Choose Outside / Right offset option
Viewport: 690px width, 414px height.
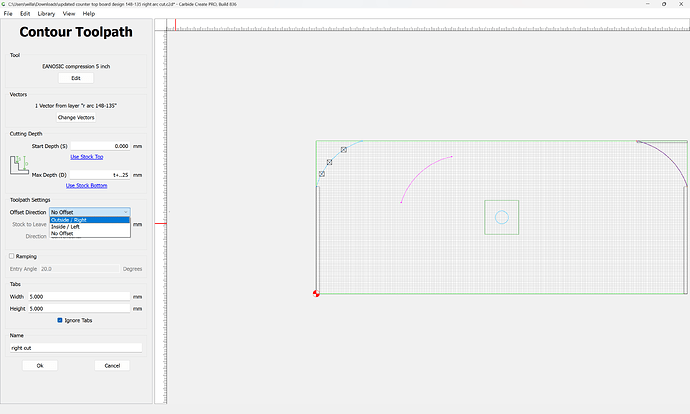click(90, 220)
